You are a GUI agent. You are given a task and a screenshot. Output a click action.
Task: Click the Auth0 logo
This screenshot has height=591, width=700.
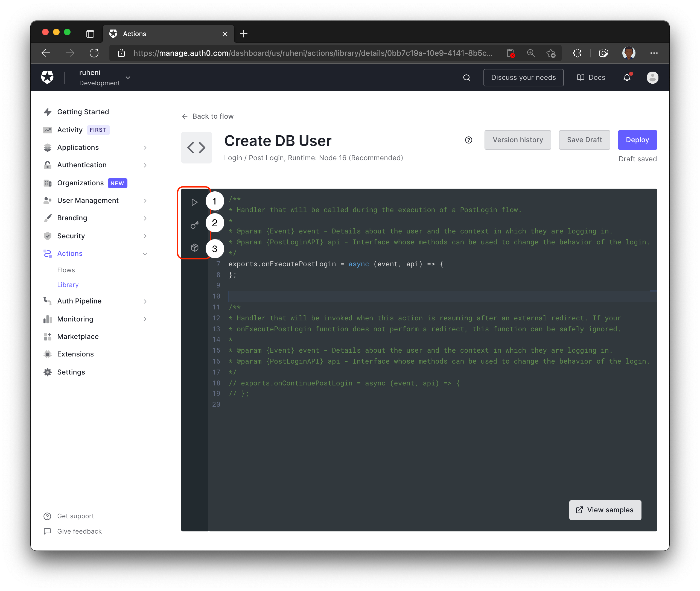(x=47, y=77)
